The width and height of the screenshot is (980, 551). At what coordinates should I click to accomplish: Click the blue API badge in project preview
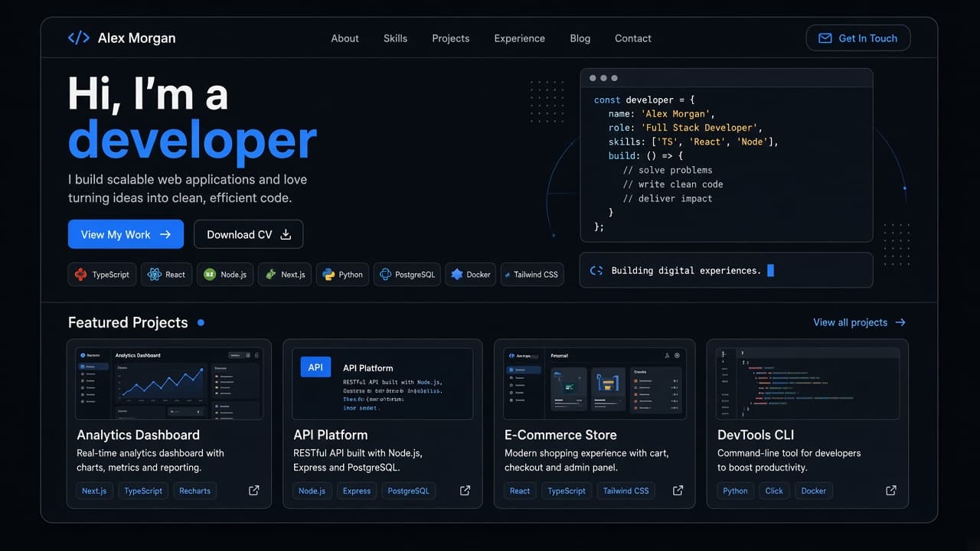315,367
